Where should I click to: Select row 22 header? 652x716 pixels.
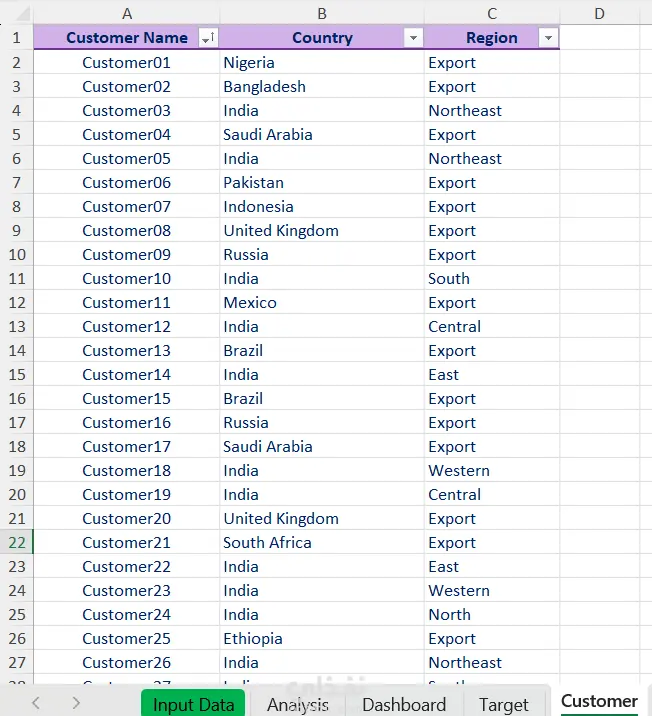16,542
